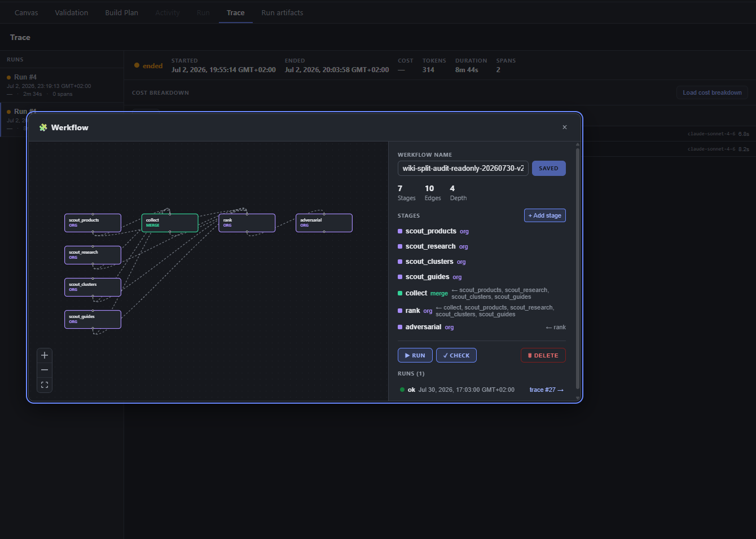Viewport: 756px width, 539px height.
Task: Click the Werkflow puzzle-piece icon
Action: click(43, 127)
